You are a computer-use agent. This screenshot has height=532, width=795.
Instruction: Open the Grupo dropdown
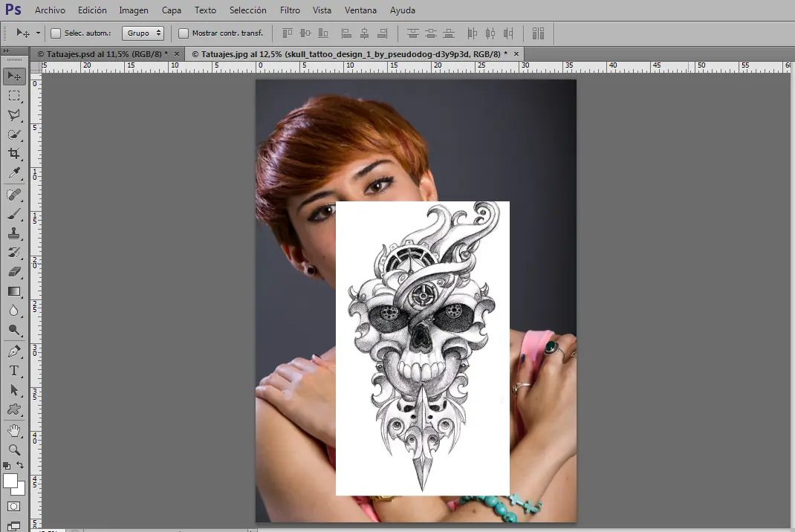[x=143, y=33]
